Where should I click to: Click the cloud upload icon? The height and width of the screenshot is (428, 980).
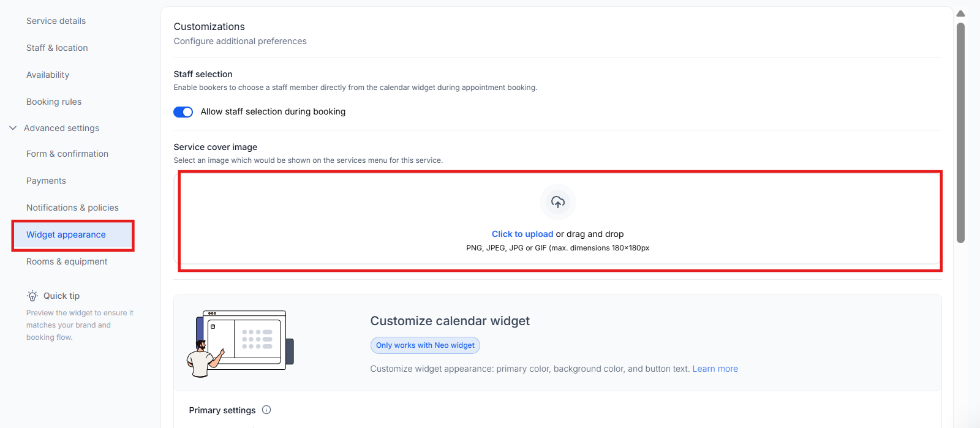click(x=557, y=202)
